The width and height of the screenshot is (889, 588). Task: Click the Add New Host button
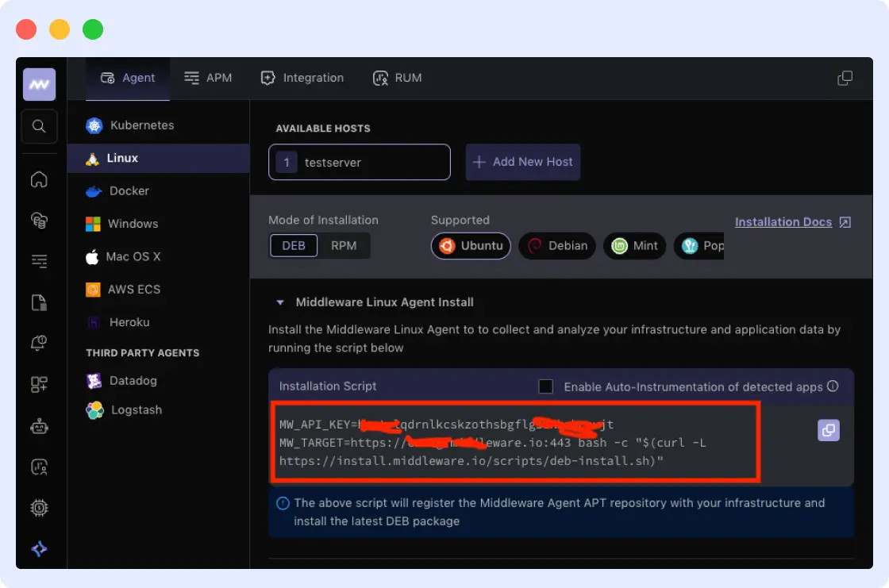pyautogui.click(x=522, y=162)
